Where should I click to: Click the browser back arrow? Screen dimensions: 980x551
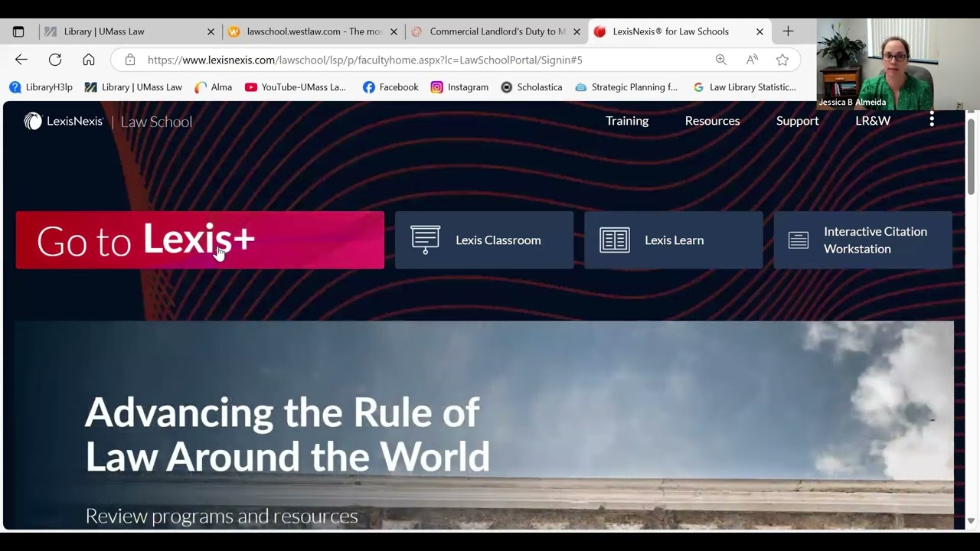21,60
